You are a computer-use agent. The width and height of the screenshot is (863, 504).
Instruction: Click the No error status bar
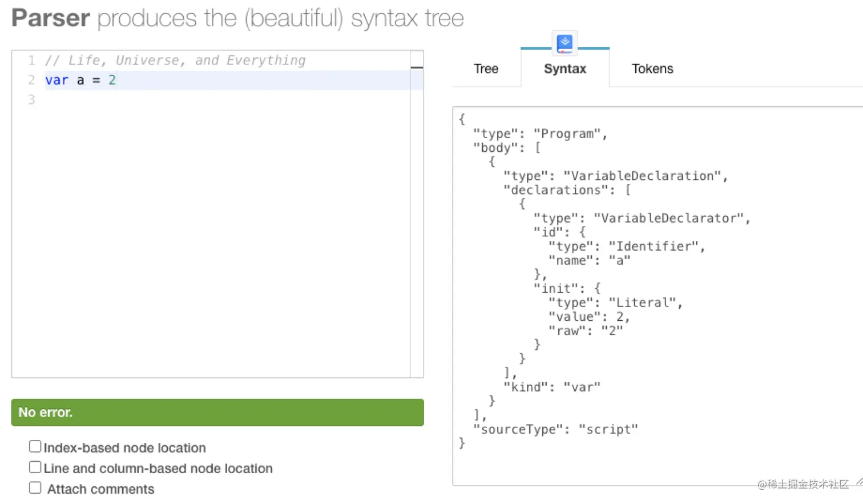pos(217,412)
